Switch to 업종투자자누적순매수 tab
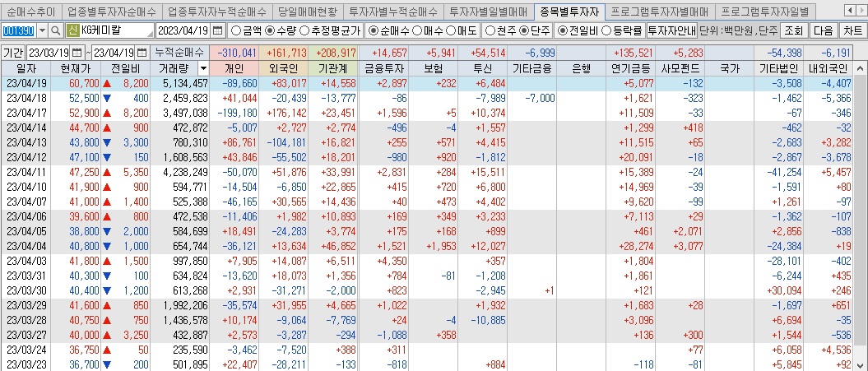Viewport: 868px width, 371px height. (216, 11)
